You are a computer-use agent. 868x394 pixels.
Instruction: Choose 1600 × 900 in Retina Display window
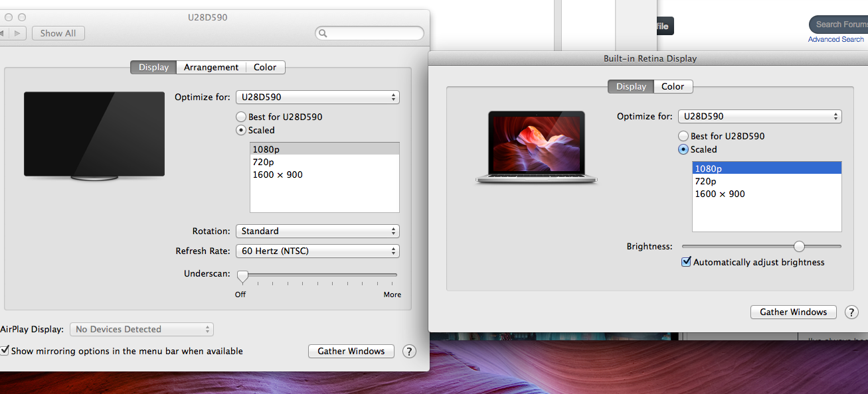pos(767,194)
